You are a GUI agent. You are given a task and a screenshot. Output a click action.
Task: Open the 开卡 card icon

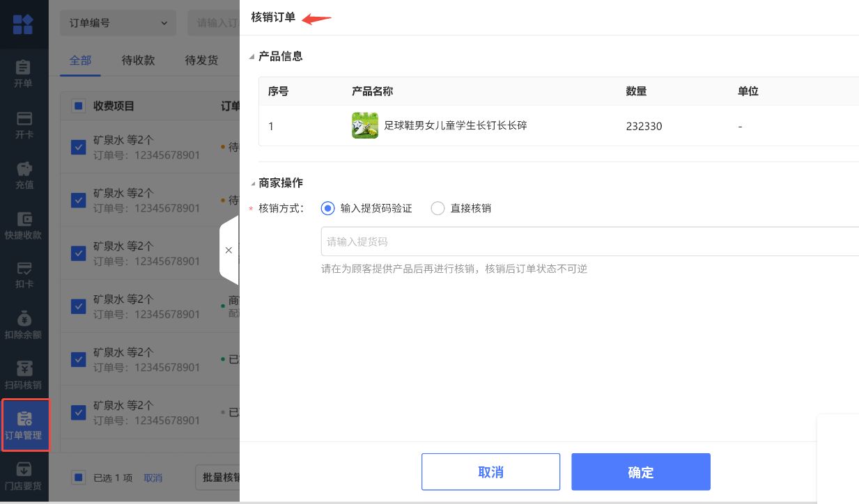click(x=24, y=118)
